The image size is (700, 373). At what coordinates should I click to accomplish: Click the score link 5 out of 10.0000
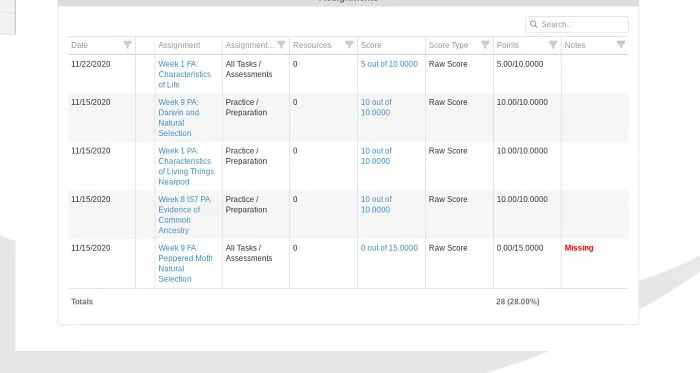389,64
